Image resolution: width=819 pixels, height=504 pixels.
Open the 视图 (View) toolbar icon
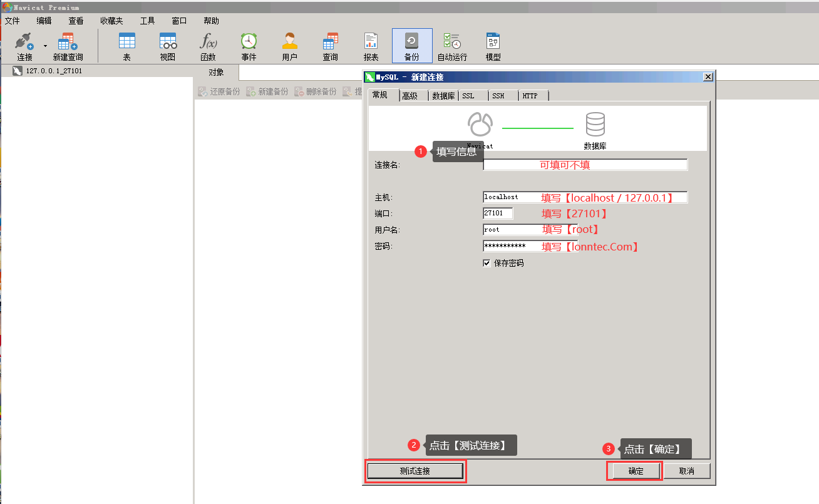(168, 46)
